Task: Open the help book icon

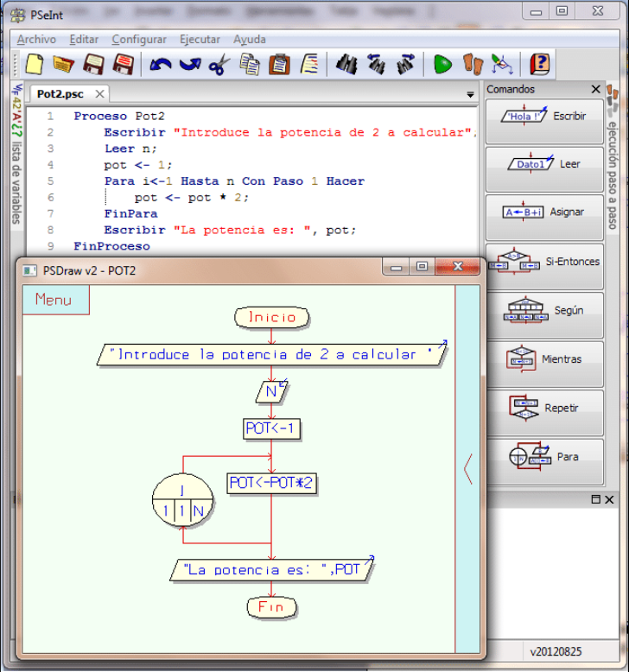Action: [540, 65]
